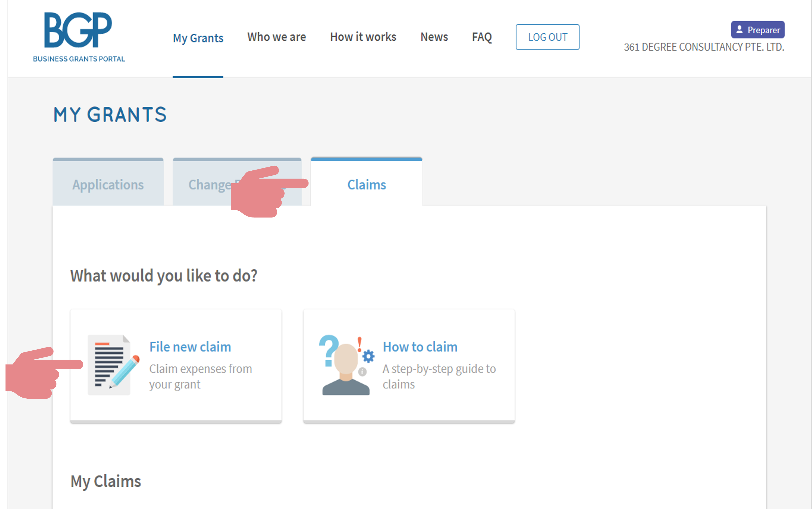This screenshot has width=812, height=509.
Task: Open the How it works page
Action: tap(363, 37)
